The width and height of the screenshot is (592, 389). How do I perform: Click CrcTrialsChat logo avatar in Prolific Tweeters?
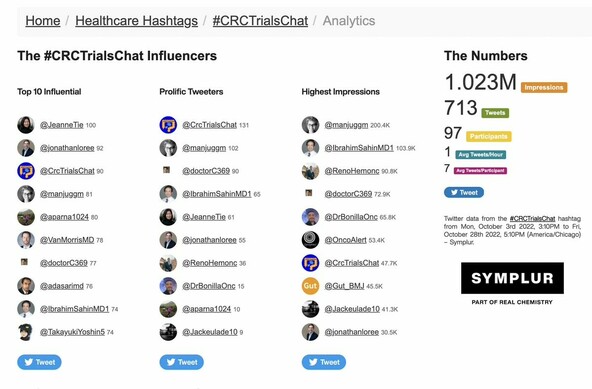(x=168, y=125)
